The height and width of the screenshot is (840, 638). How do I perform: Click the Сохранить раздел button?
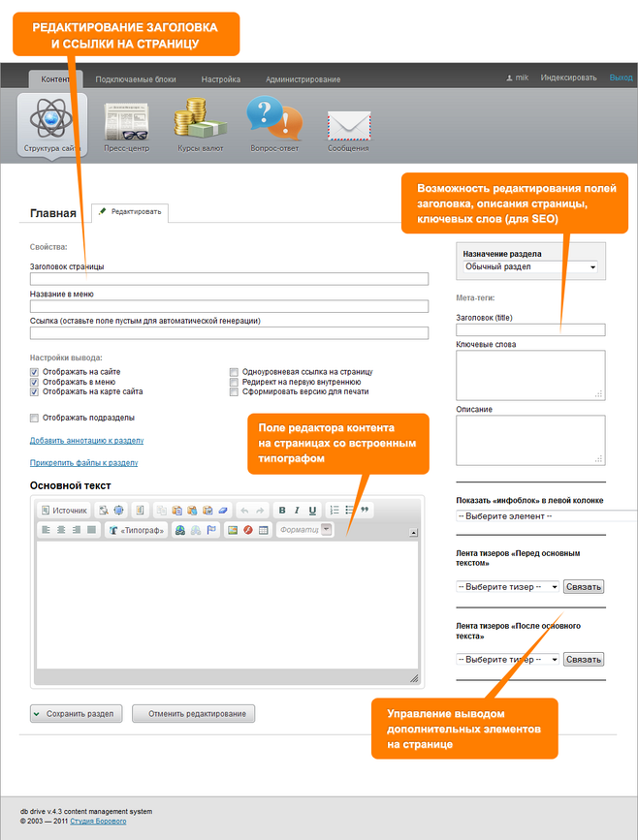pyautogui.click(x=77, y=714)
